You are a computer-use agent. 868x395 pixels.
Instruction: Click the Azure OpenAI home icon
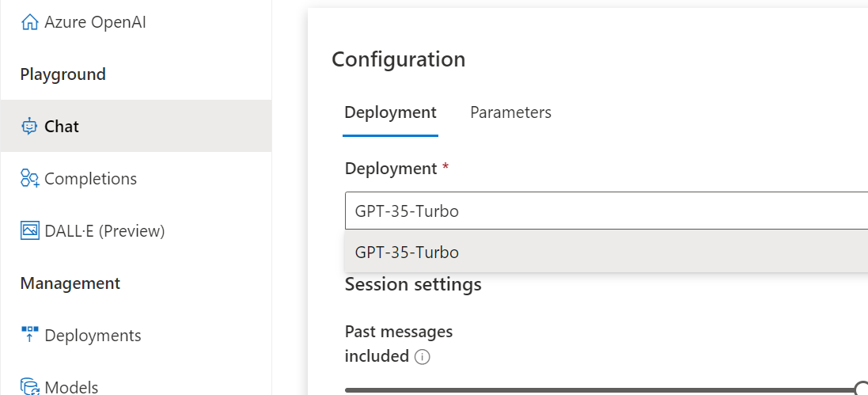[x=30, y=23]
